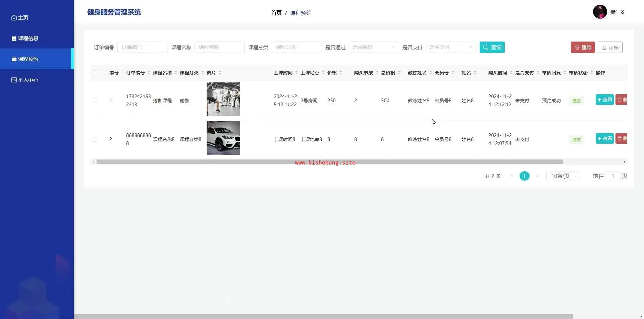This screenshot has height=319, width=644.
Task: Open 课程信息 in the sidebar
Action: pyautogui.click(x=28, y=39)
